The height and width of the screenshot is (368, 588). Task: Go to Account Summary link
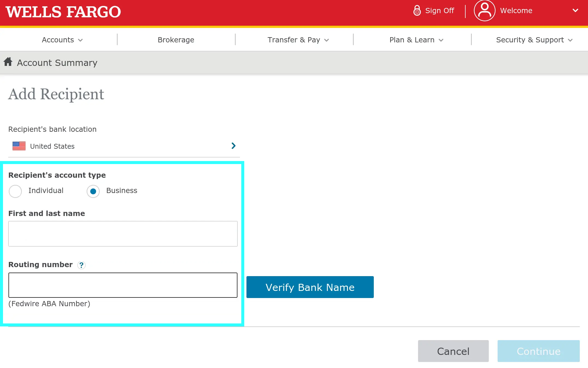(57, 63)
